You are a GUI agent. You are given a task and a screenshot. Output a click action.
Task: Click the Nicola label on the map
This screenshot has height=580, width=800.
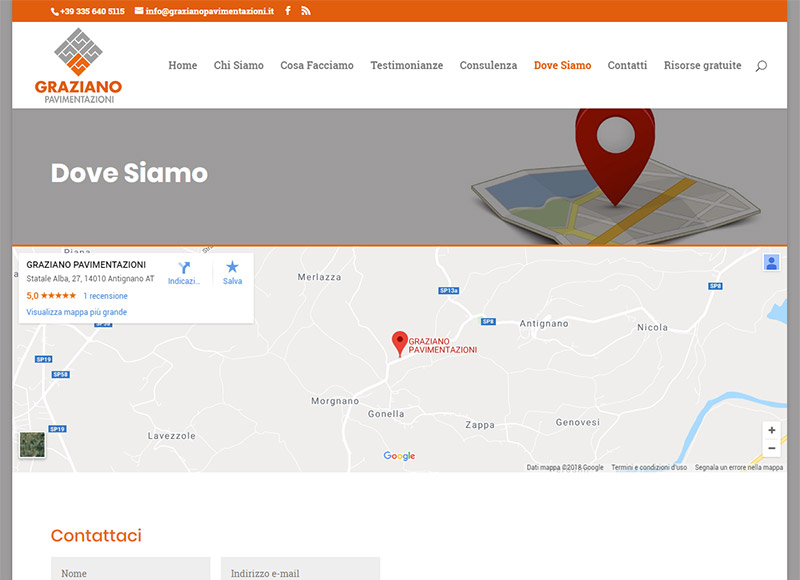[653, 327]
